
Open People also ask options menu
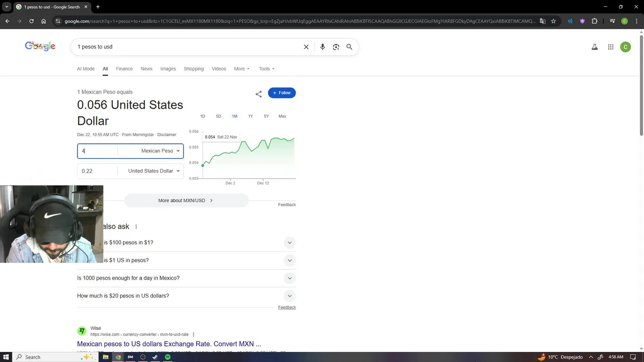pos(136,227)
